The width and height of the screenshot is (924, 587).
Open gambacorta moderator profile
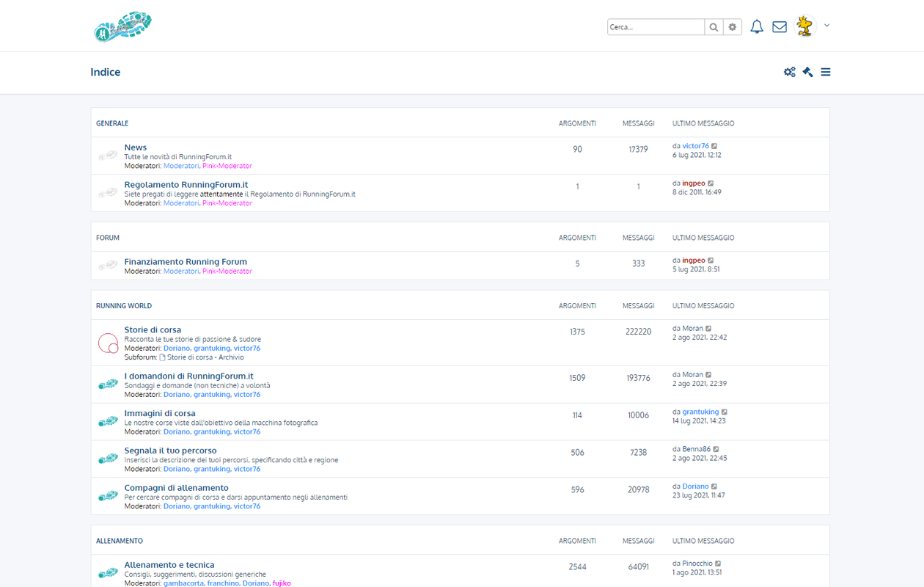tap(183, 583)
